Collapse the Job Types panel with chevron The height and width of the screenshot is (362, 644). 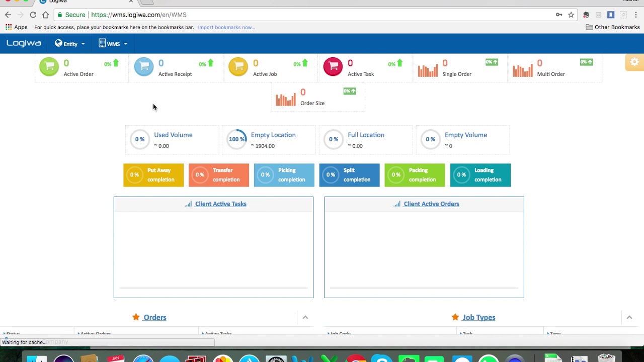(x=629, y=317)
